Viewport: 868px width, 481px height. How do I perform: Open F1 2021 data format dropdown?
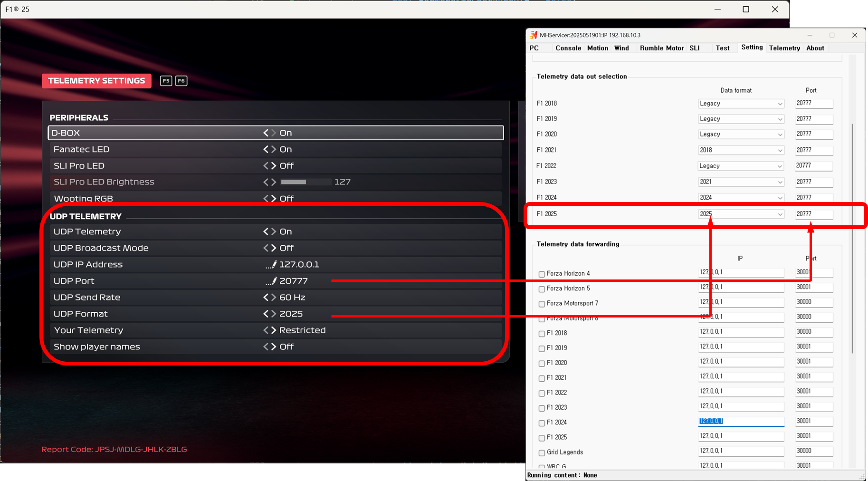(741, 150)
